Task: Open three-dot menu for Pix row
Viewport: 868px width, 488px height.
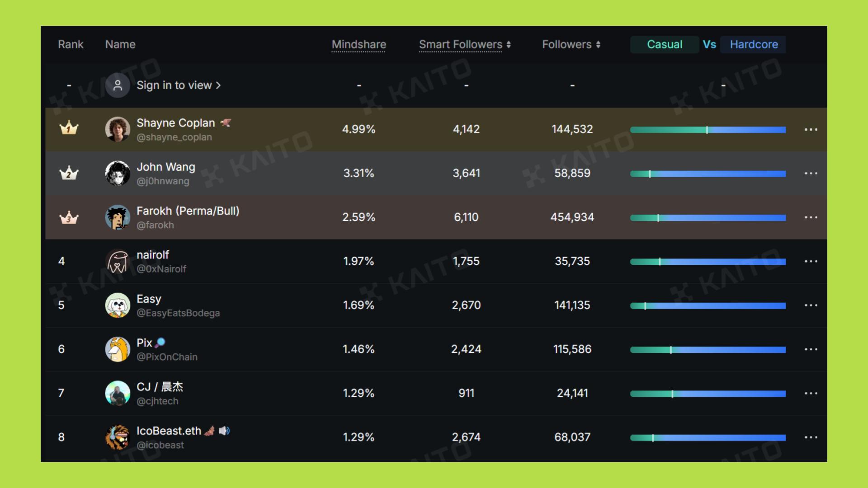Action: (x=811, y=349)
